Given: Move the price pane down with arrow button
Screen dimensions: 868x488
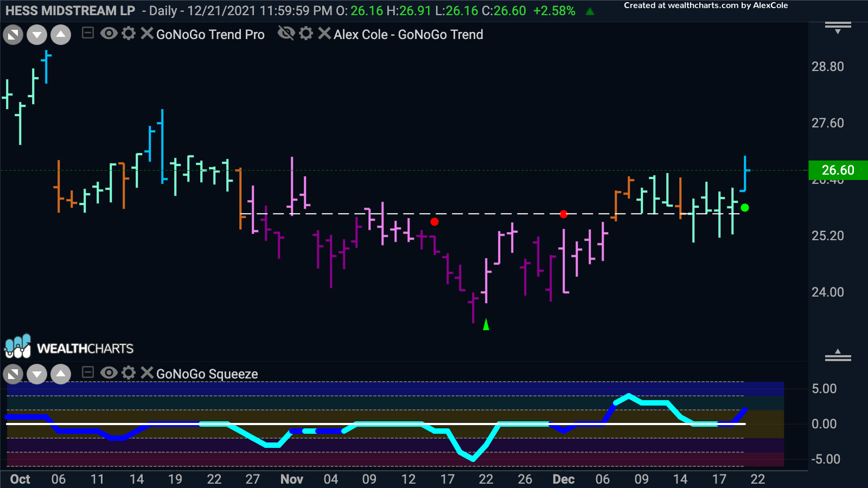Looking at the screenshot, I should click(x=37, y=35).
